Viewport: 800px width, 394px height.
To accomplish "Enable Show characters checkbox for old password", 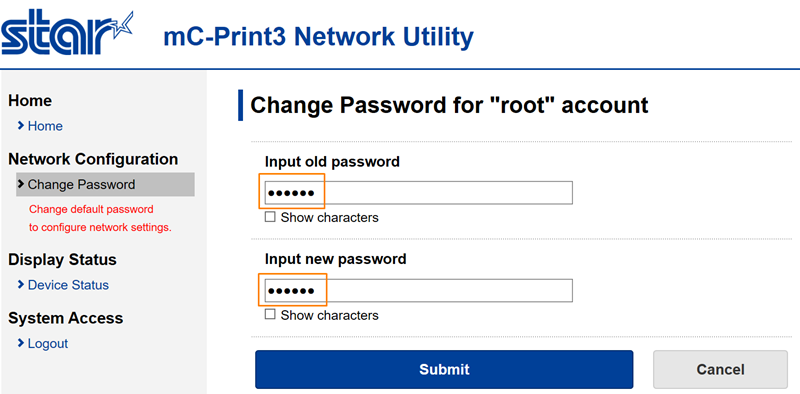I will [x=270, y=217].
